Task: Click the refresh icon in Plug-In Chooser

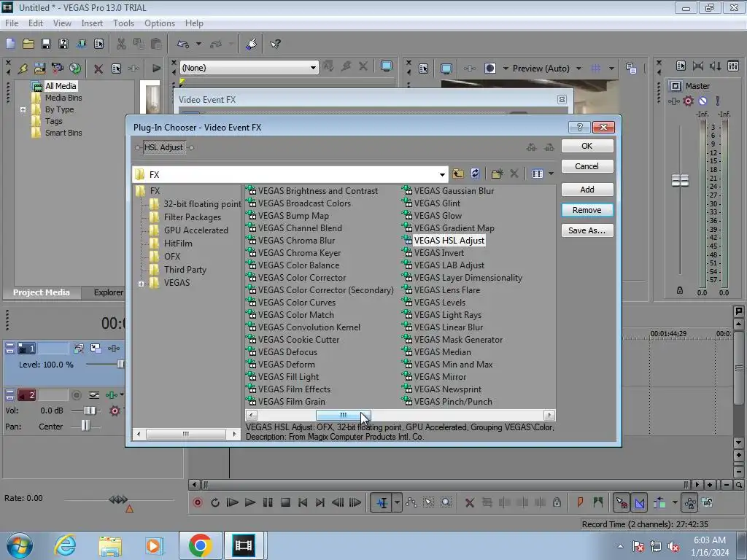Action: tap(475, 174)
